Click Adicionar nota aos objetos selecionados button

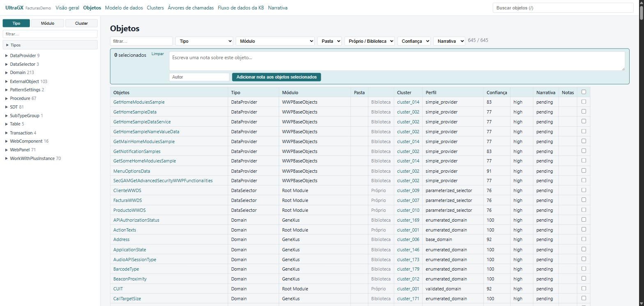pos(276,77)
